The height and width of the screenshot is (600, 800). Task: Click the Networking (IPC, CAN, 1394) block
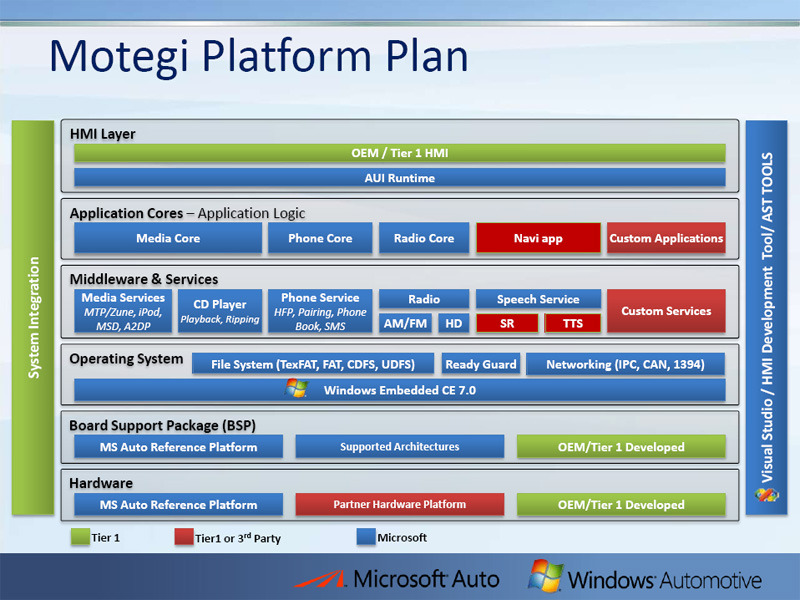coord(625,364)
